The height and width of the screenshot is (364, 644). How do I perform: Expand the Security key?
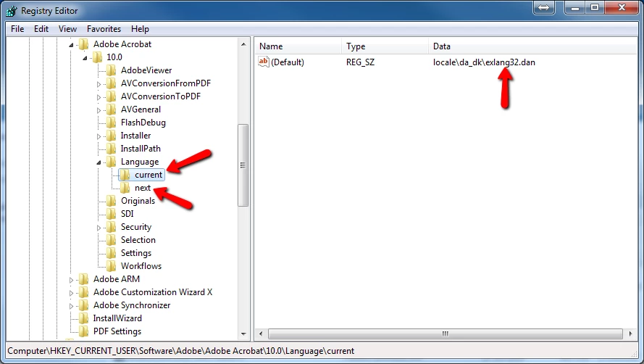click(x=99, y=228)
